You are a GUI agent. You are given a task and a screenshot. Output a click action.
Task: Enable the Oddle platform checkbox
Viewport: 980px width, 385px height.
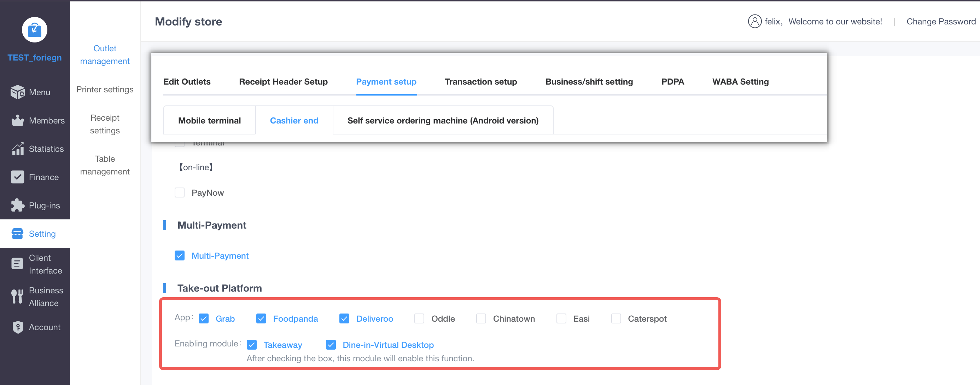(x=419, y=319)
